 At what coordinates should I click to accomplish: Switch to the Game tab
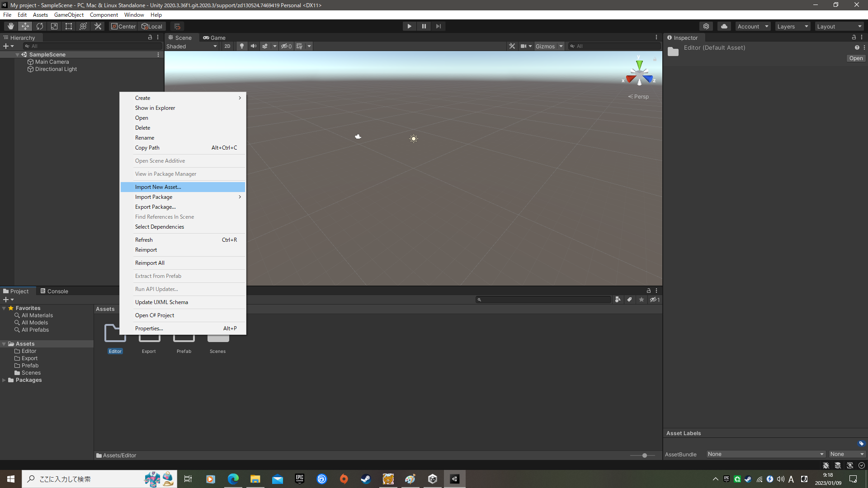tap(214, 38)
